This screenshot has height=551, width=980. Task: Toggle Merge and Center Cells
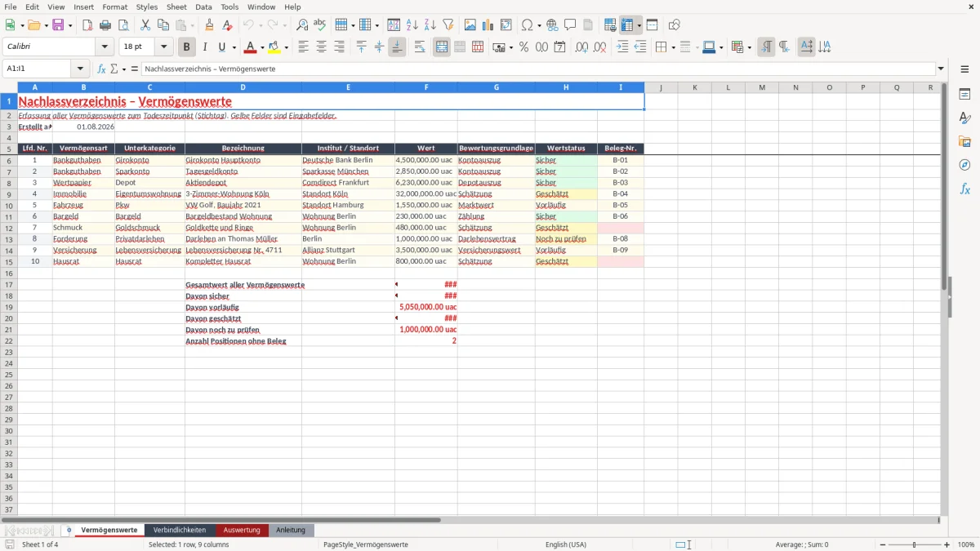pos(442,47)
